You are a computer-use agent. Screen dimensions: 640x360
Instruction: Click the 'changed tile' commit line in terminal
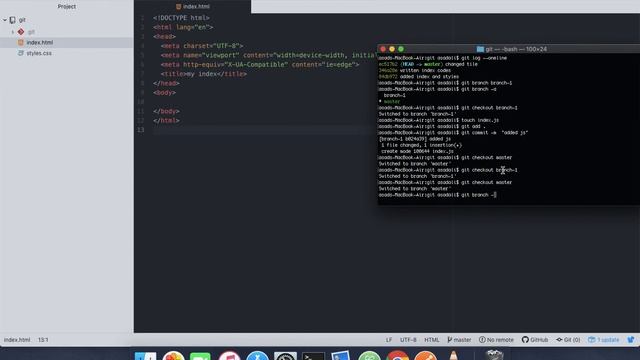coord(428,64)
